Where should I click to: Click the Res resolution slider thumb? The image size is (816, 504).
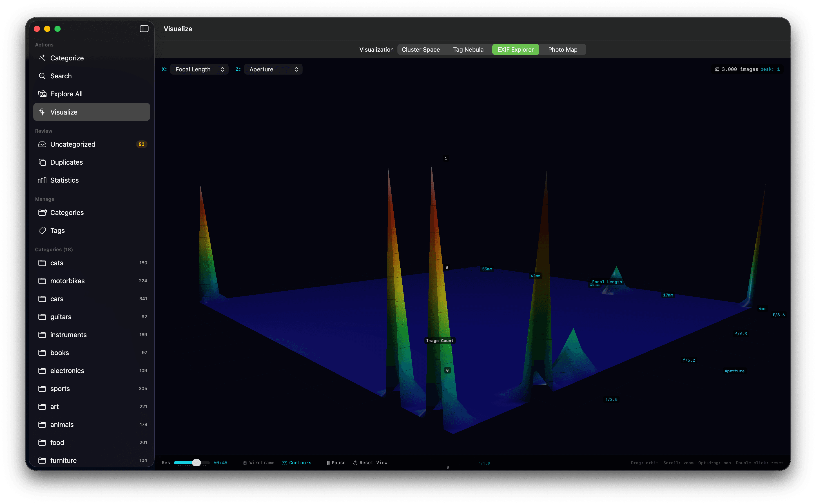pyautogui.click(x=196, y=463)
